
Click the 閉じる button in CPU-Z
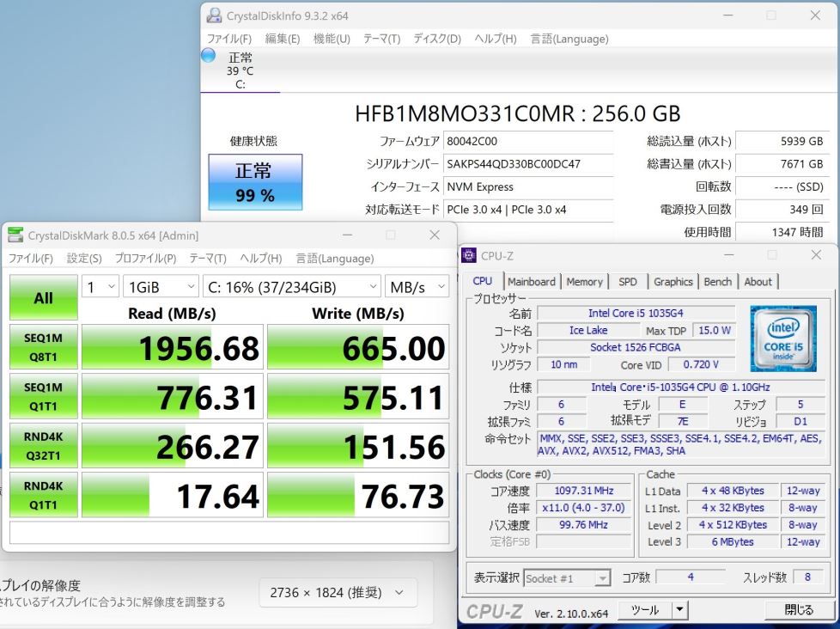coord(799,610)
